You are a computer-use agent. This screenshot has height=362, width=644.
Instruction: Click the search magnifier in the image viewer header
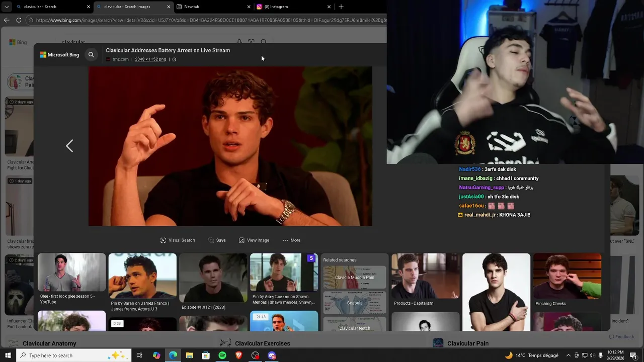[x=91, y=55]
